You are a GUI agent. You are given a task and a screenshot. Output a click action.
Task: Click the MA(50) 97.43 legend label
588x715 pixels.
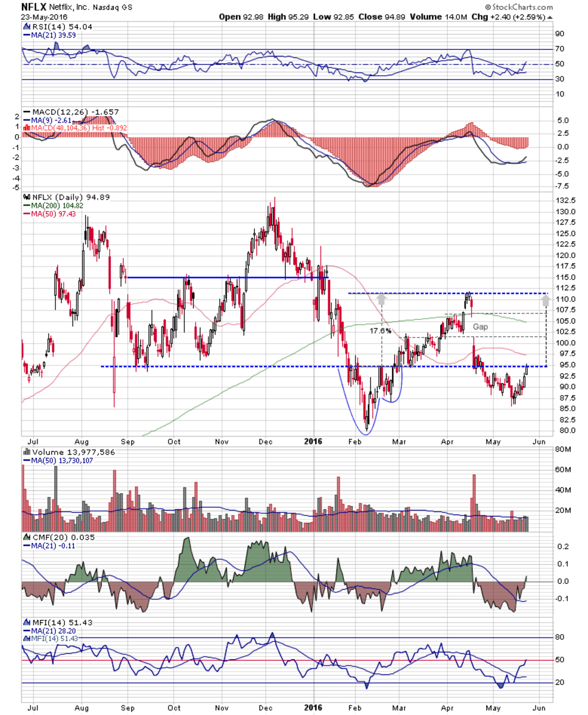(54, 213)
